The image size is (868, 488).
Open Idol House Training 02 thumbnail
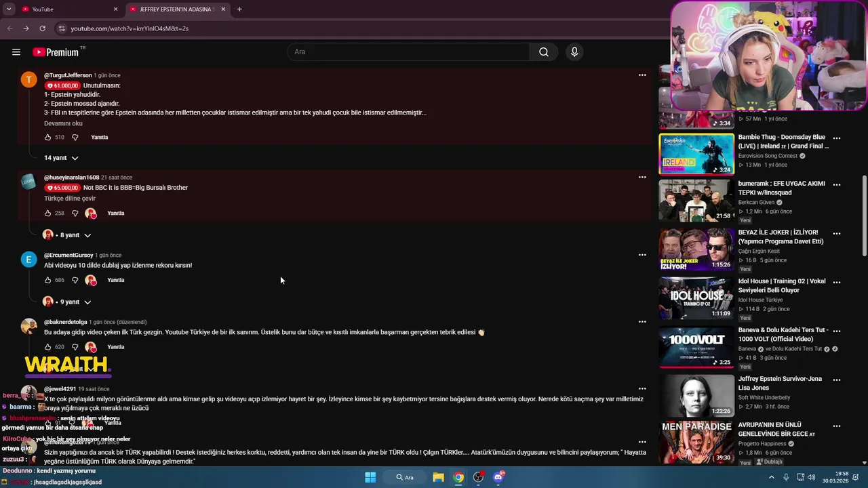[x=696, y=298]
